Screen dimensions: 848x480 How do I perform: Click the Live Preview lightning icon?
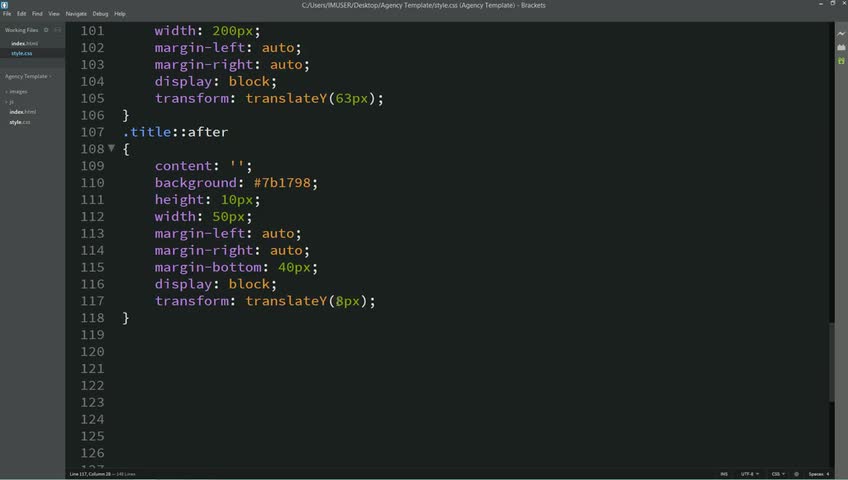[x=841, y=34]
